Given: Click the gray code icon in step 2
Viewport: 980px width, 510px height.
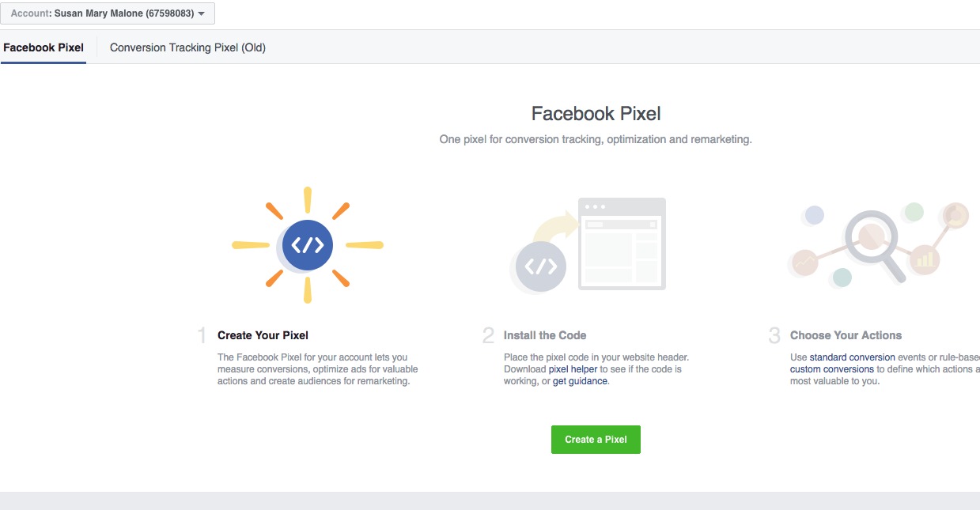Looking at the screenshot, I should coord(541,266).
